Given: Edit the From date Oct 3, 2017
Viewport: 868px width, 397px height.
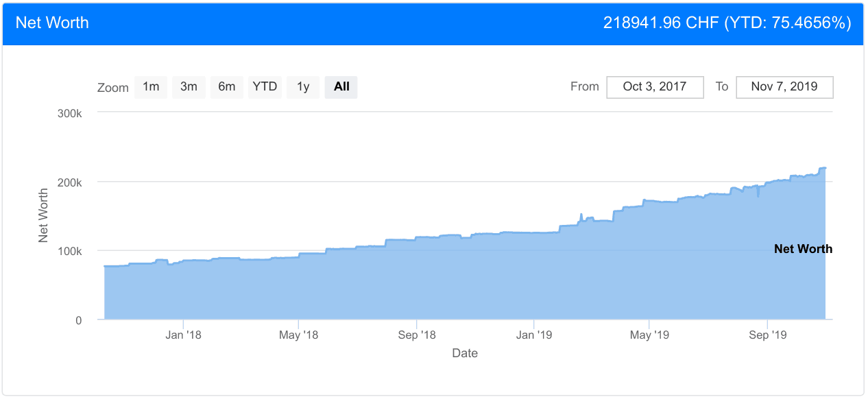Looking at the screenshot, I should (x=655, y=87).
